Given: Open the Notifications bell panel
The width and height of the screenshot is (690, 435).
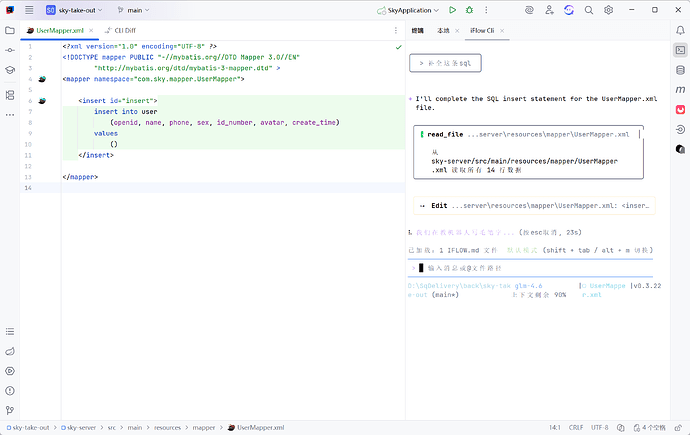Looking at the screenshot, I should 680,31.
